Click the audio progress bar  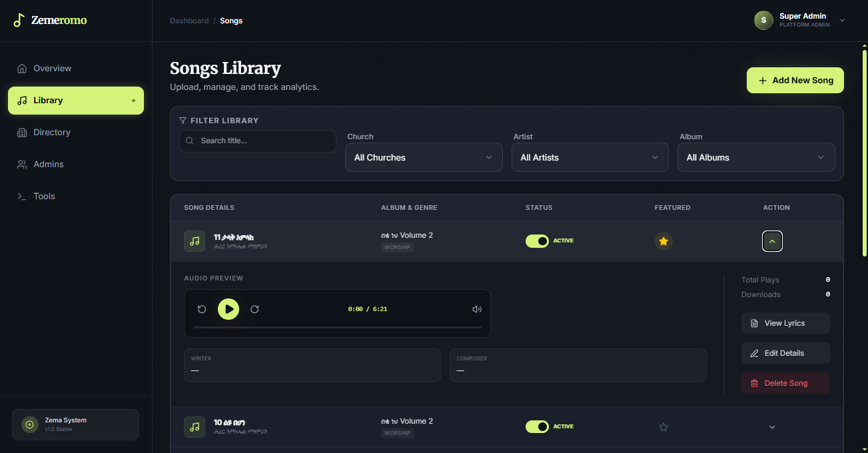[337, 327]
